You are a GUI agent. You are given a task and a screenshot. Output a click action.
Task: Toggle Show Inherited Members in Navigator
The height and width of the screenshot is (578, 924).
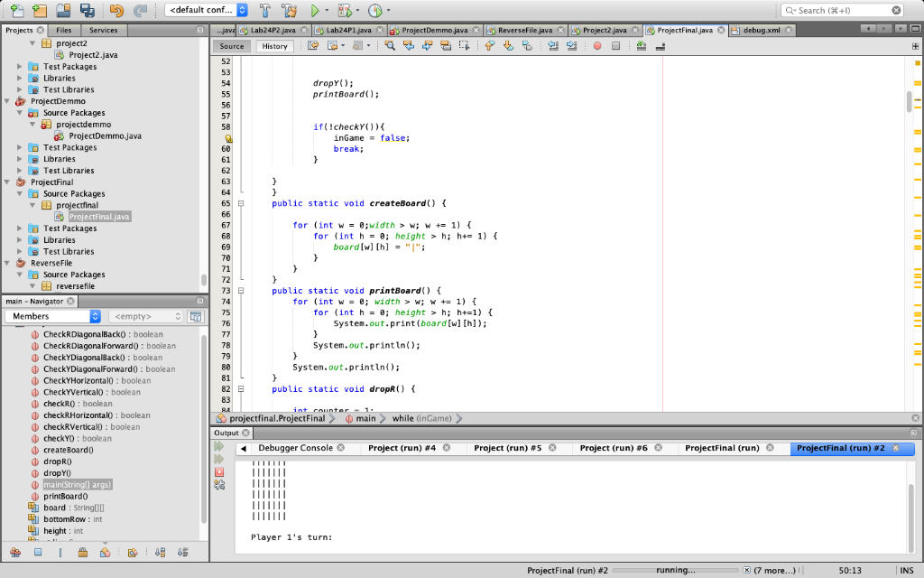[x=15, y=553]
